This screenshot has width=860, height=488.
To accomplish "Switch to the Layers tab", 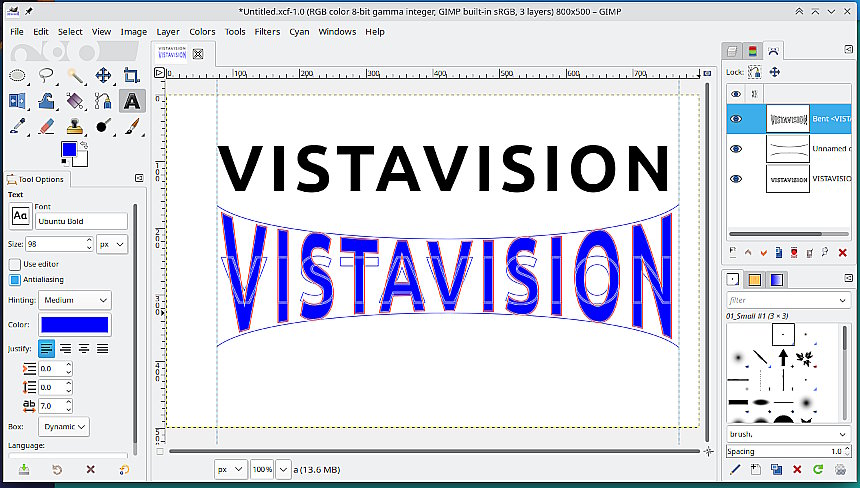I will coord(732,51).
